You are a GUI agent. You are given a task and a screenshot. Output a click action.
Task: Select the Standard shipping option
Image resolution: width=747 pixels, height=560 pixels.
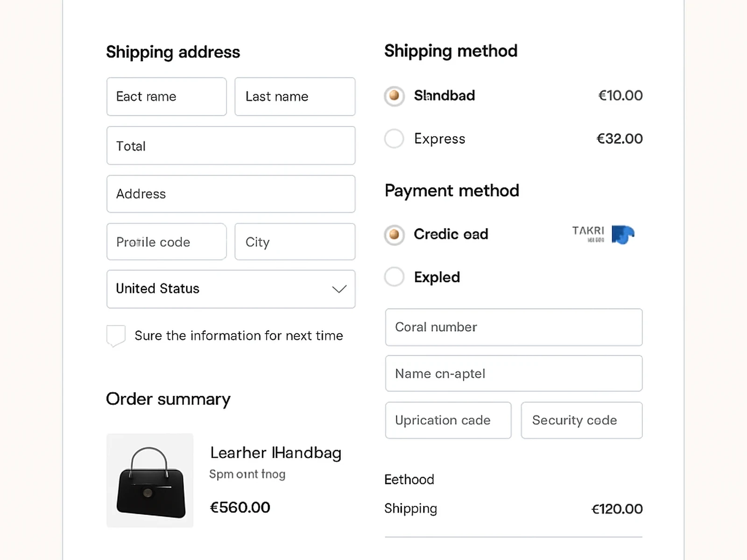tap(394, 96)
